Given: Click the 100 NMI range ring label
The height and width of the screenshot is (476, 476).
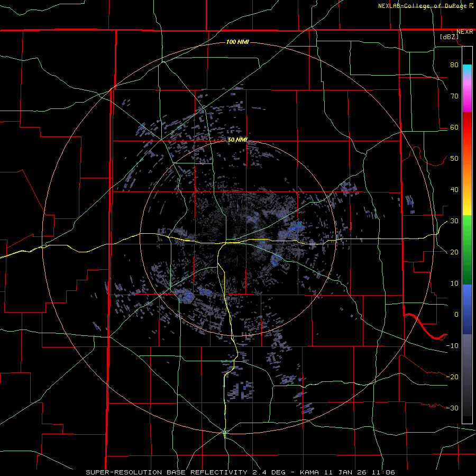Looking at the screenshot, I should coord(237,42).
